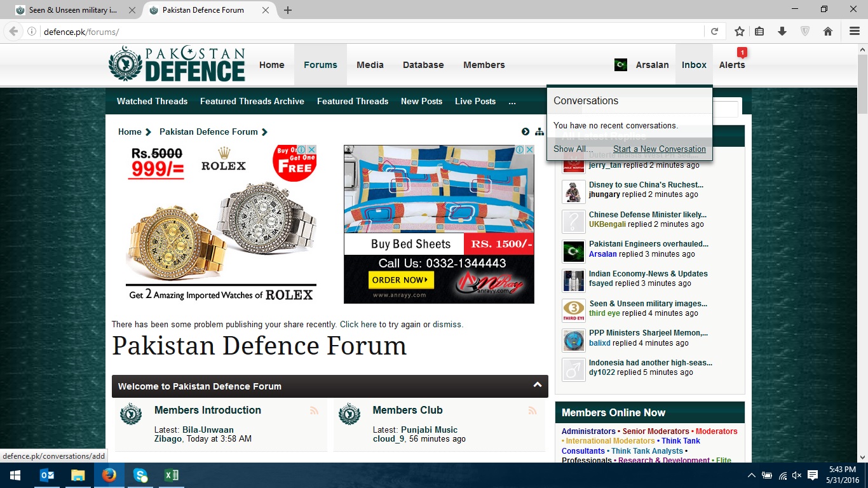This screenshot has height=488, width=868.
Task: Collapse the Welcome to Pakistan Defence Forum section
Action: [538, 385]
